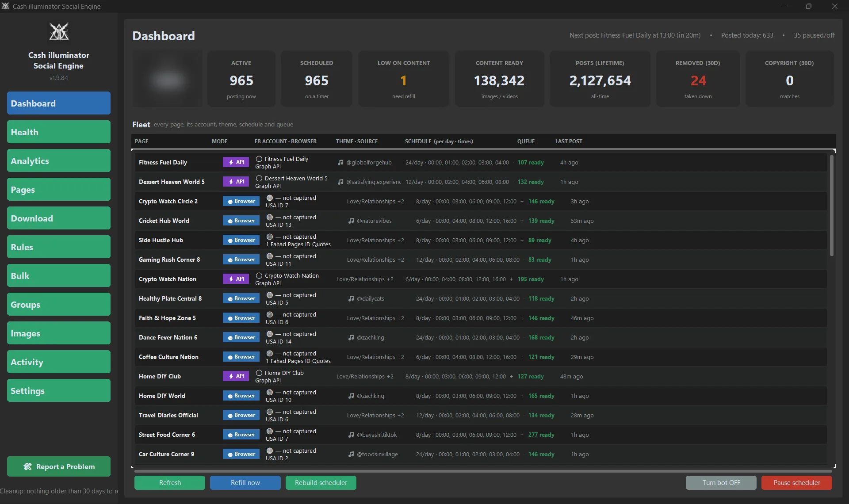Open the Bulk section
The image size is (849, 504).
59,275
